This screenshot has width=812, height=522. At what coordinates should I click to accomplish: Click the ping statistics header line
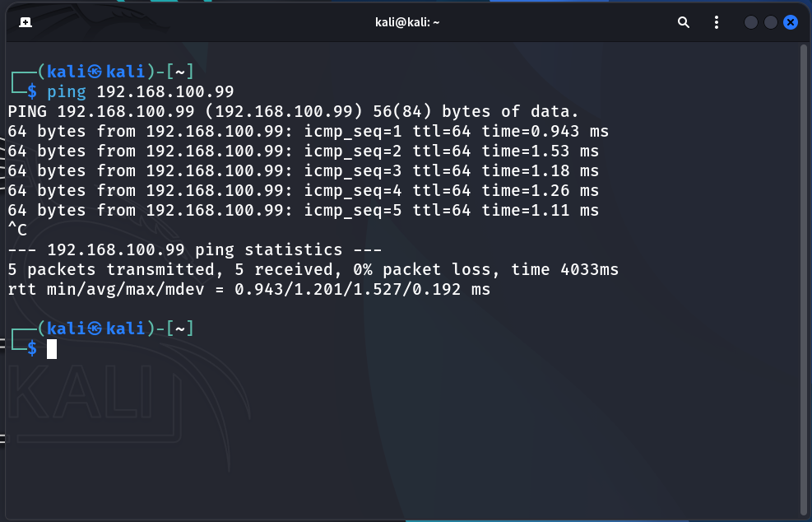(193, 249)
